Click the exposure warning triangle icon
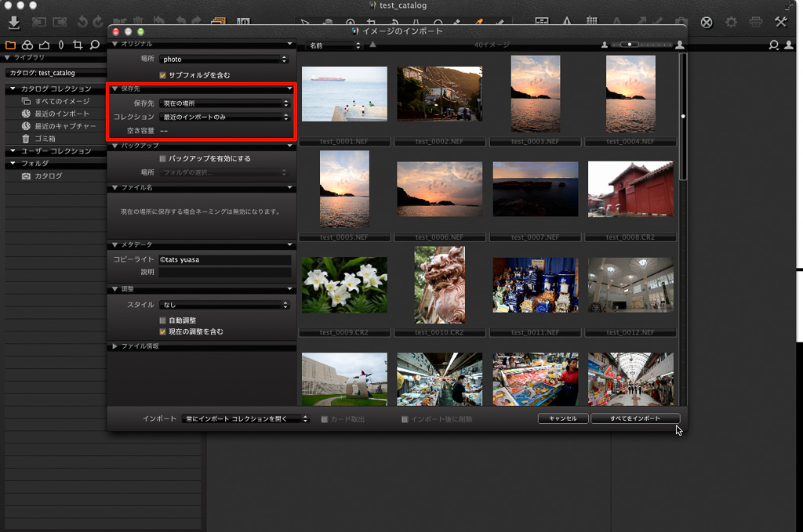This screenshot has width=803, height=532. pos(567,22)
